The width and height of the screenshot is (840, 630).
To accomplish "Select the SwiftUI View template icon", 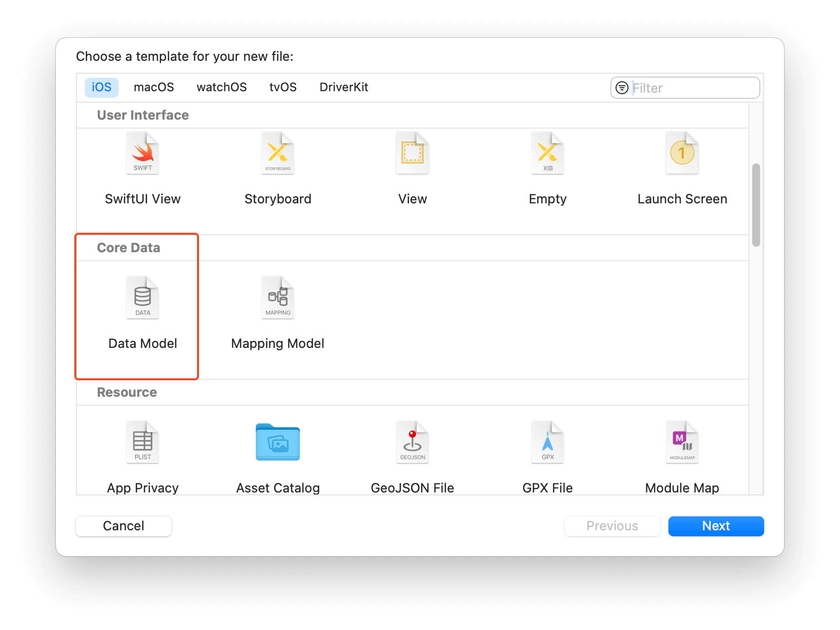I will [143, 153].
